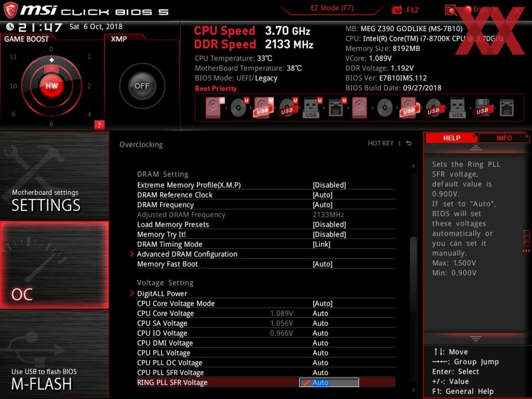Click the RING PLL SFR Voltage input box
Viewport: 532px width, 399px height.
[329, 383]
